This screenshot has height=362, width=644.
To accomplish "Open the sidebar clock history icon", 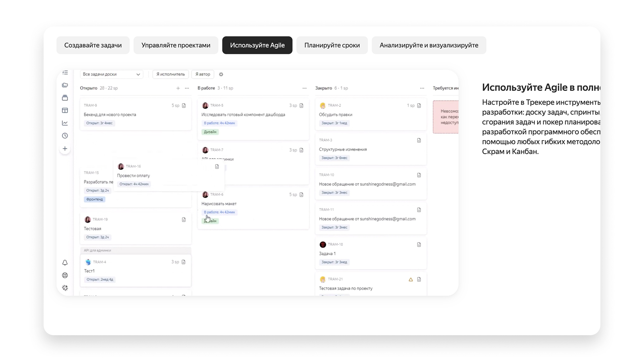I will point(65,136).
